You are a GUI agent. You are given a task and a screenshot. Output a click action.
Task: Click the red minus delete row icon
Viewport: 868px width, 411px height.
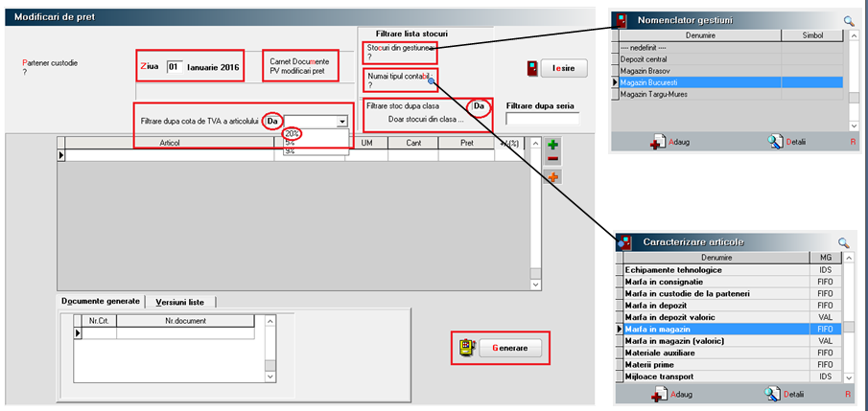tap(553, 159)
